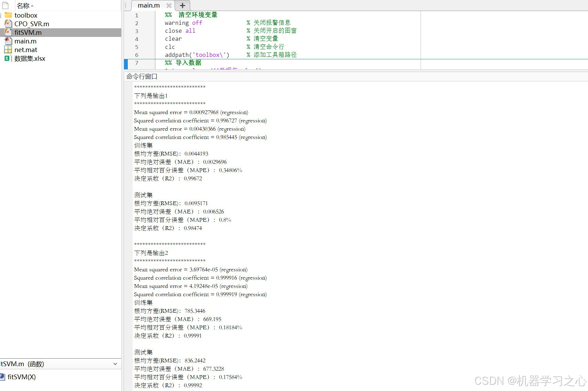Viewport: 588px width, 391px height.
Task: Click the '关闭报警信息' comment
Action: click(x=269, y=23)
